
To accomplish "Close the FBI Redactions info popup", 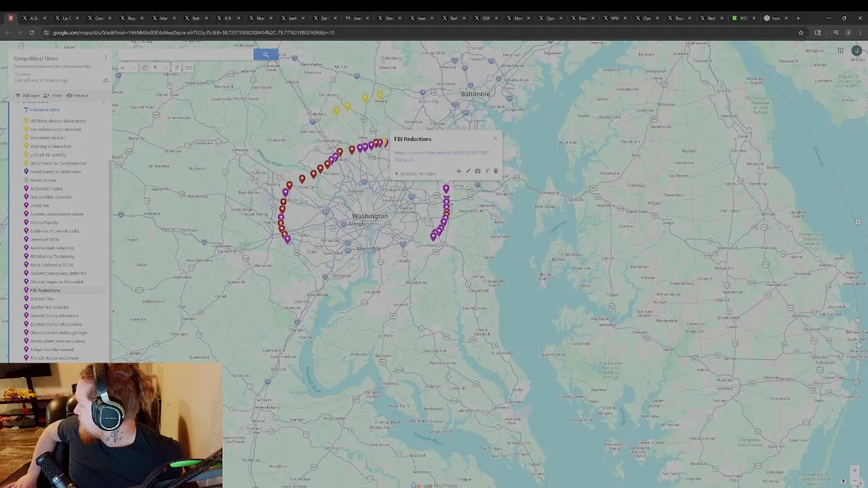I will [x=495, y=138].
